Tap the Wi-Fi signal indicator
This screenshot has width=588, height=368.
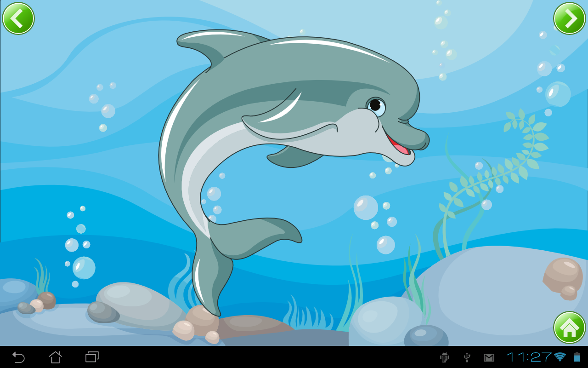tap(560, 357)
